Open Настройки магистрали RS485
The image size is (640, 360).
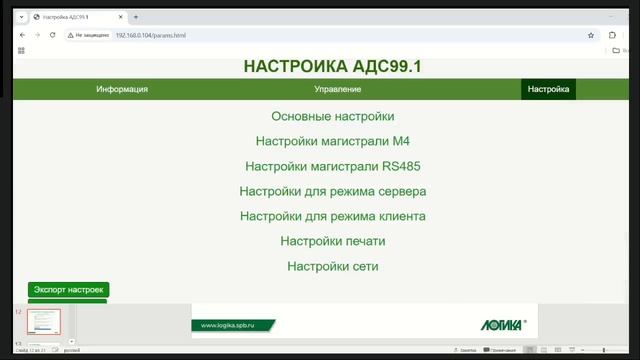tap(333, 167)
